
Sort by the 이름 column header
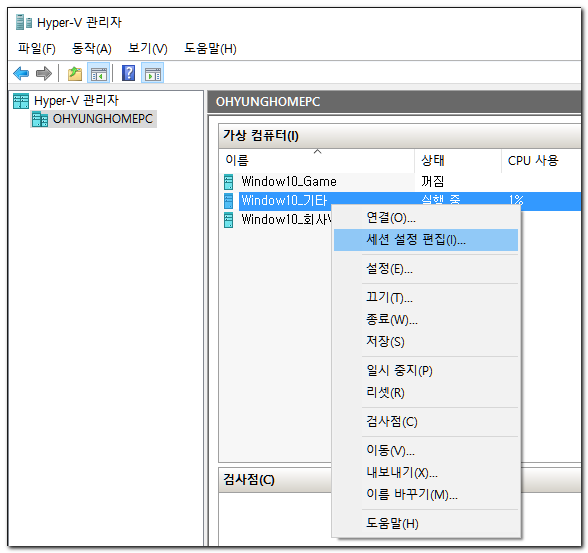pyautogui.click(x=317, y=160)
